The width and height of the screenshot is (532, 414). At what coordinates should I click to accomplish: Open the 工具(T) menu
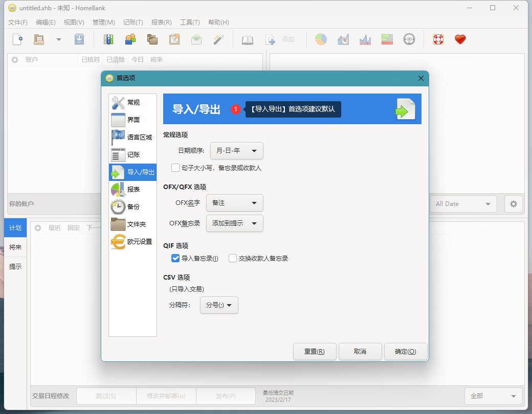pyautogui.click(x=190, y=22)
